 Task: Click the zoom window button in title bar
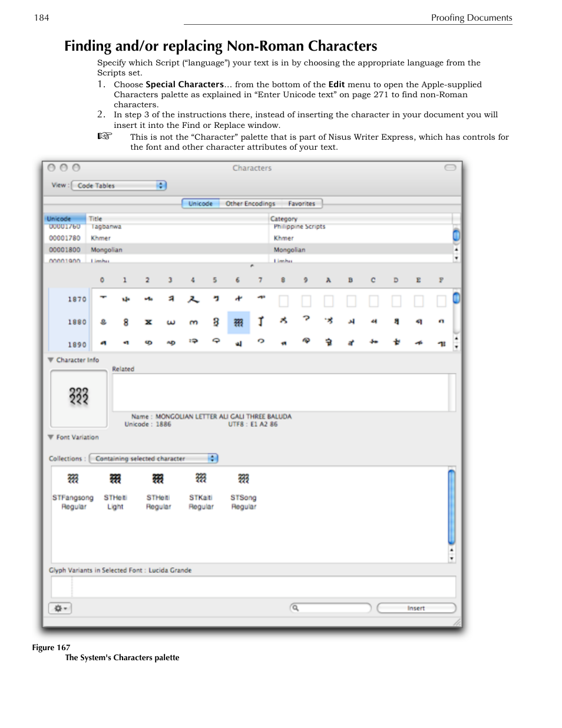pyautogui.click(x=76, y=168)
